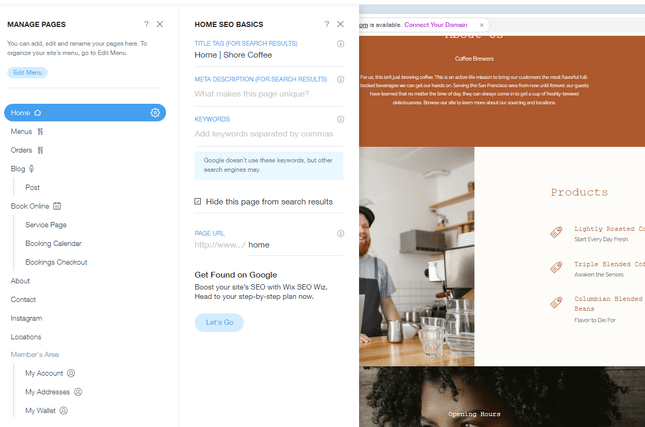645x427 pixels.
Task: Click the keywords input field
Action: (x=269, y=134)
